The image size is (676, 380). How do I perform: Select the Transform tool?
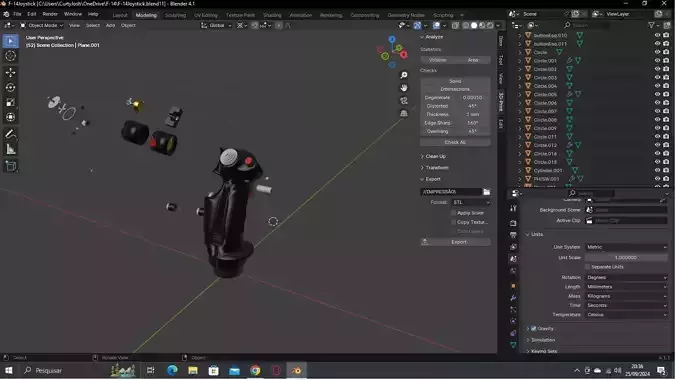(11, 117)
